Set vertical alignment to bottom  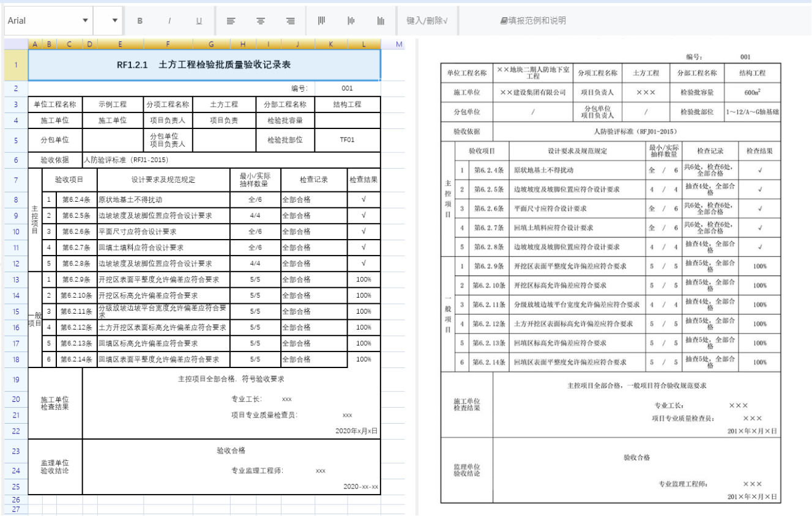[381, 21]
